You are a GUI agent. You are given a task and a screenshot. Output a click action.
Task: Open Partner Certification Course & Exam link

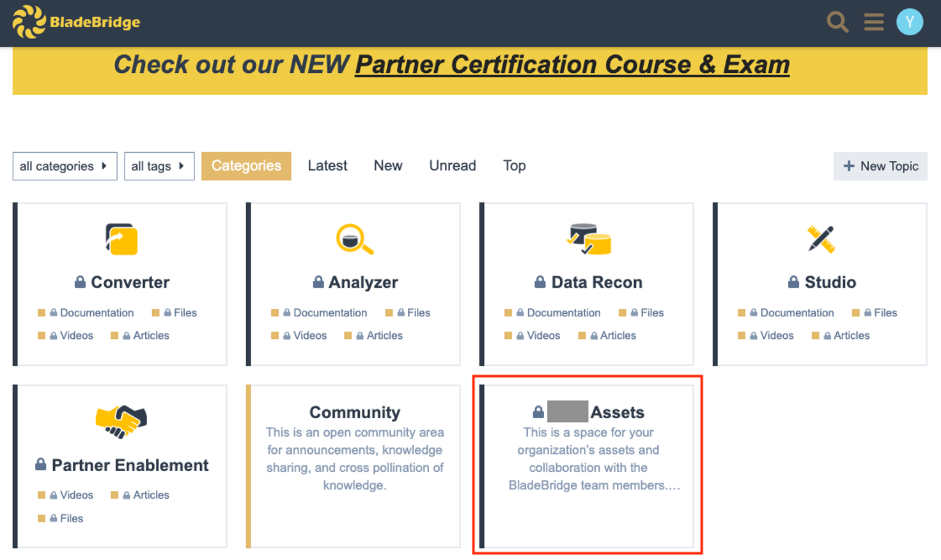pos(572,65)
